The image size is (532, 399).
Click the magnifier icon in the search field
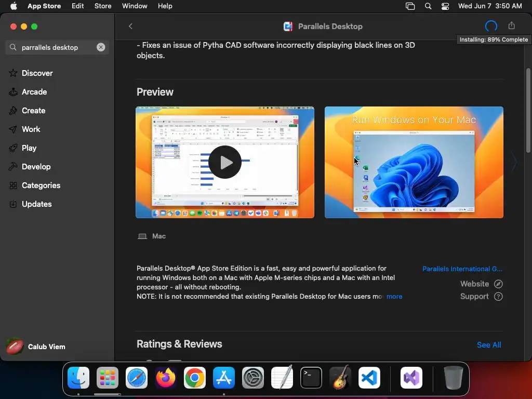coord(13,47)
